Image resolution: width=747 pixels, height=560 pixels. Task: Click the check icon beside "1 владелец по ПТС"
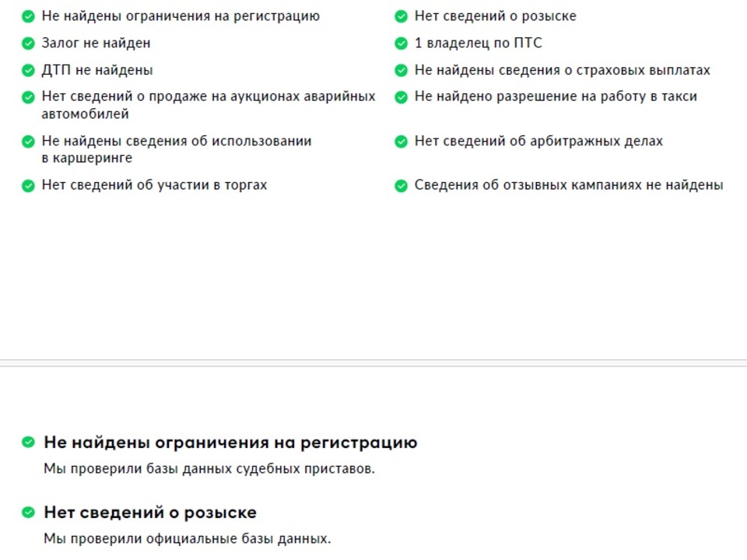tap(401, 44)
